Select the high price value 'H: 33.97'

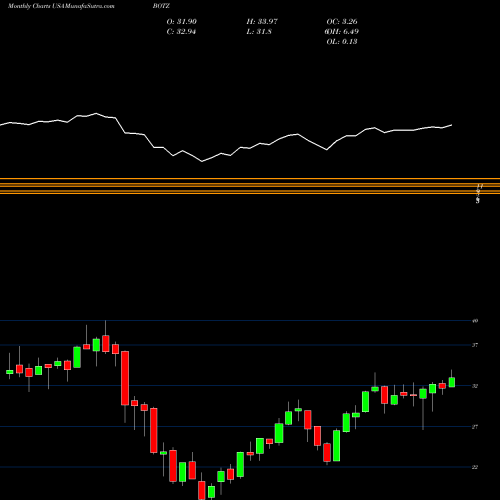click(x=262, y=22)
